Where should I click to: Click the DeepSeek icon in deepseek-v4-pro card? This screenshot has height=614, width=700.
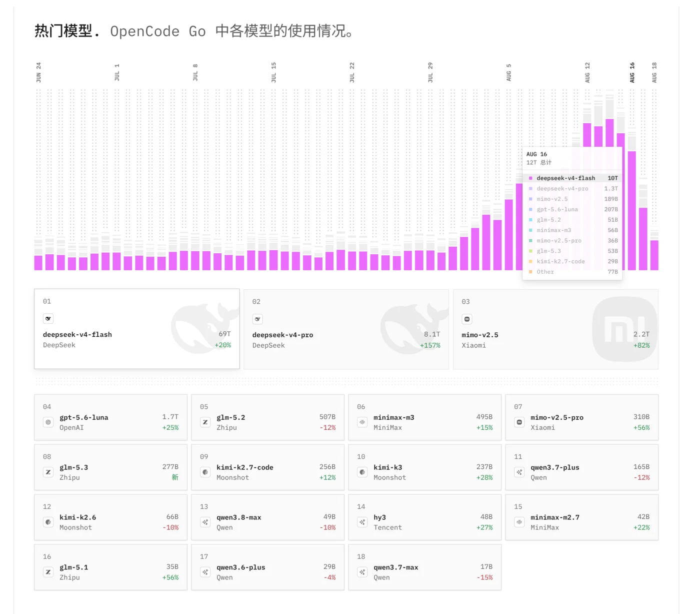click(x=257, y=319)
